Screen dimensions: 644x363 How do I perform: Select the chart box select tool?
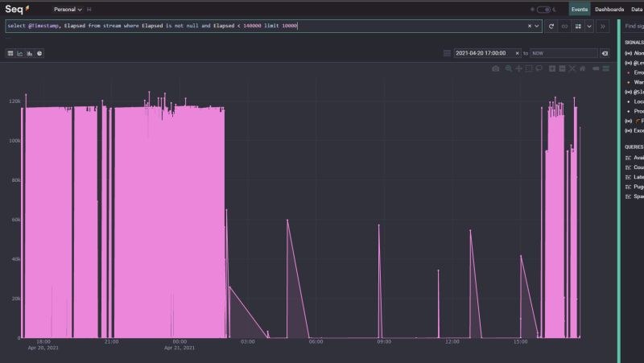click(529, 68)
